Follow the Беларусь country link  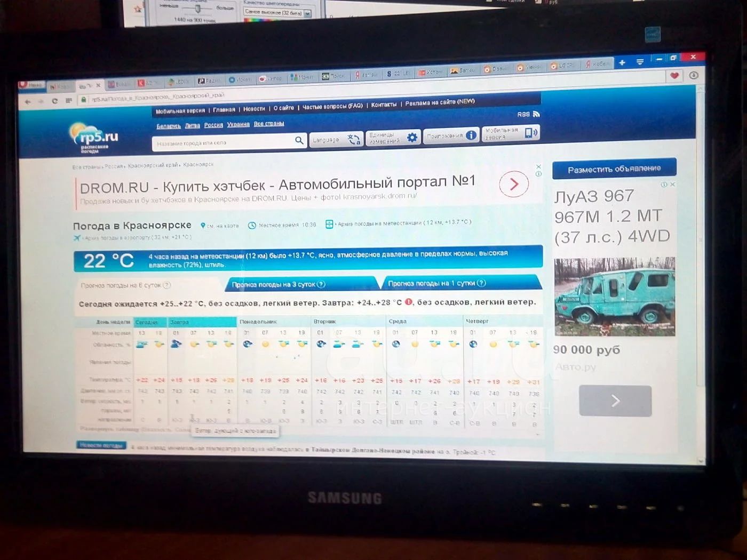[x=169, y=126]
